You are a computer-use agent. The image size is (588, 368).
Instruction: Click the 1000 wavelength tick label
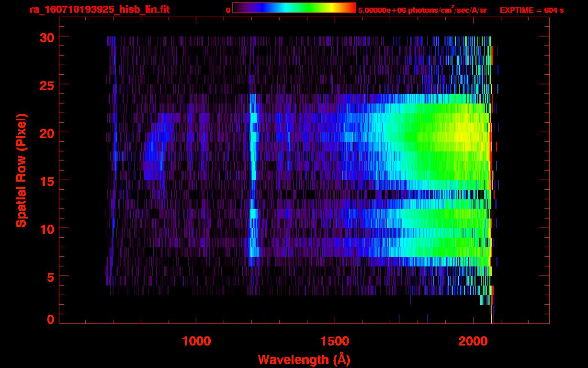(196, 341)
